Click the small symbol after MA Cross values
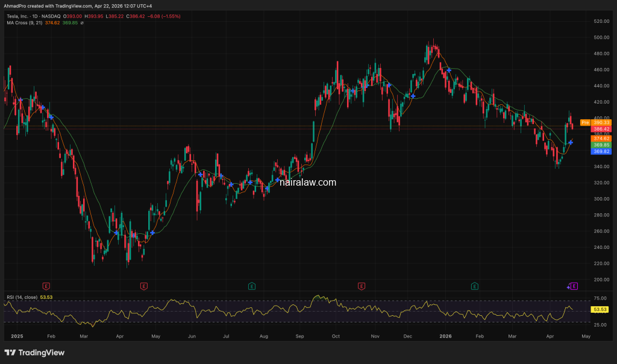 81,24
